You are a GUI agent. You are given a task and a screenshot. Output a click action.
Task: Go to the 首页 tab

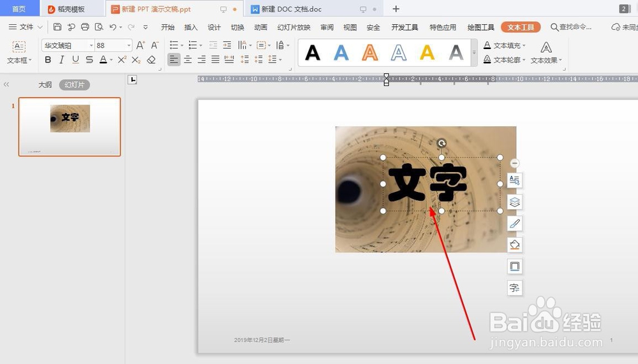click(19, 8)
